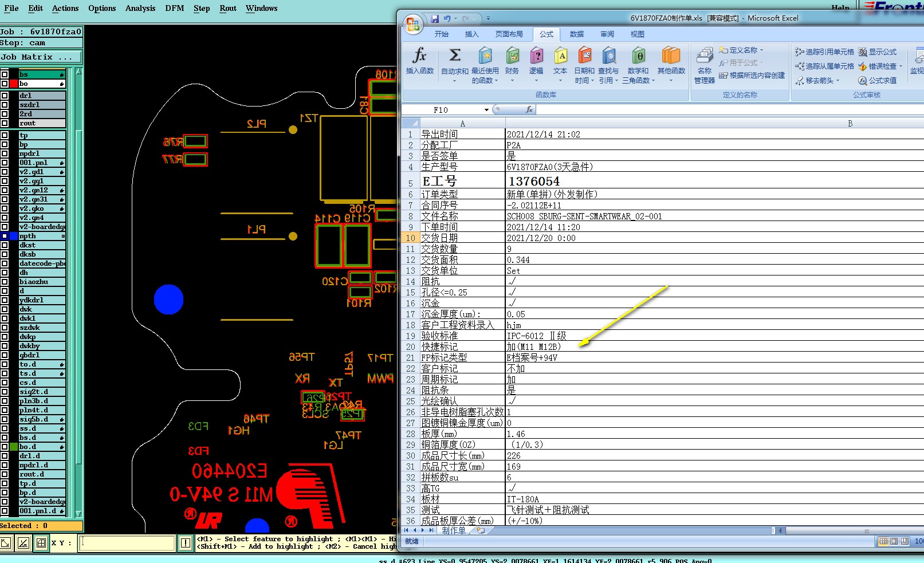Expand the Remove Arrows (移去箭头) dropdown
The width and height of the screenshot is (924, 563).
[x=838, y=81]
